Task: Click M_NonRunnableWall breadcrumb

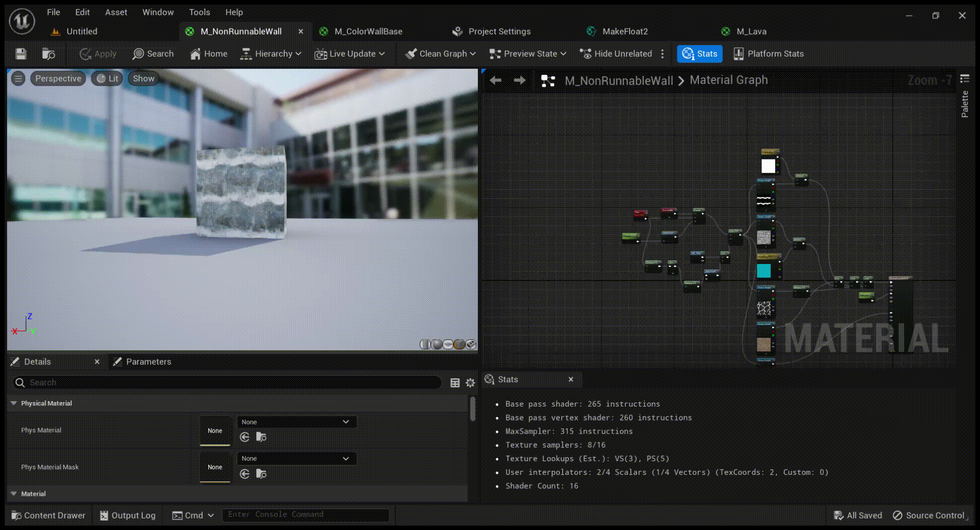Action: point(619,81)
